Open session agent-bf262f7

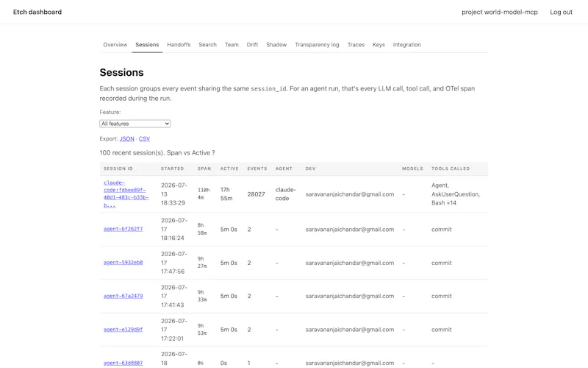tap(123, 229)
